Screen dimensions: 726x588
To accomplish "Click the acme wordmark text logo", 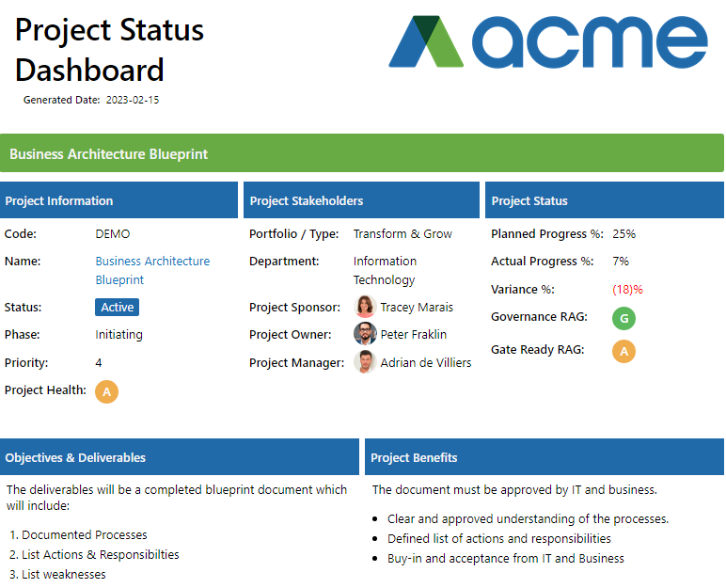I will click(590, 42).
